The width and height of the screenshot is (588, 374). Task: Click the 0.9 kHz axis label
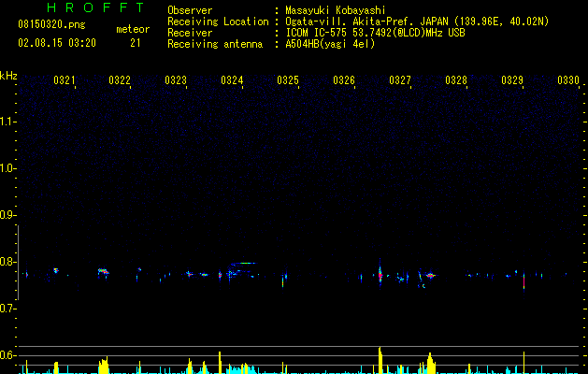coord(7,215)
